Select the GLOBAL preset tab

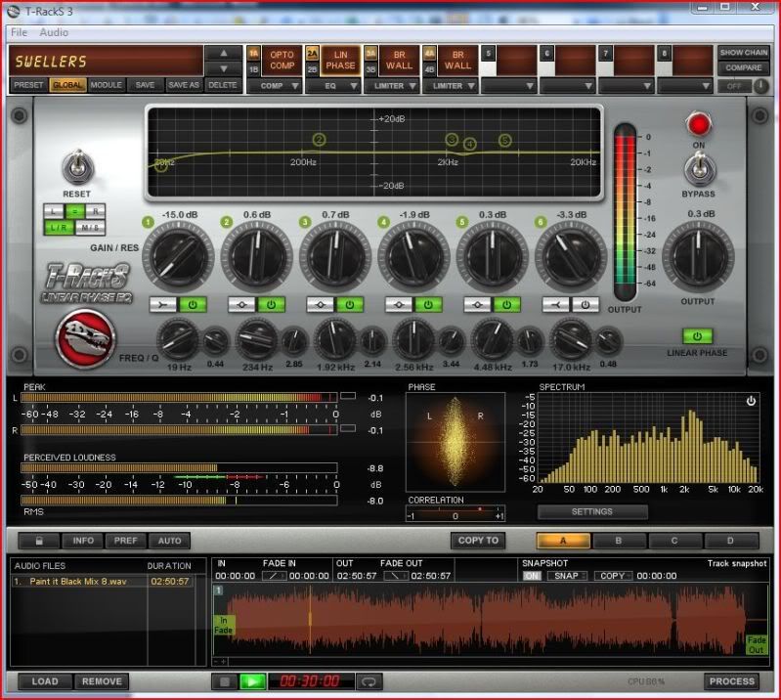67,85
